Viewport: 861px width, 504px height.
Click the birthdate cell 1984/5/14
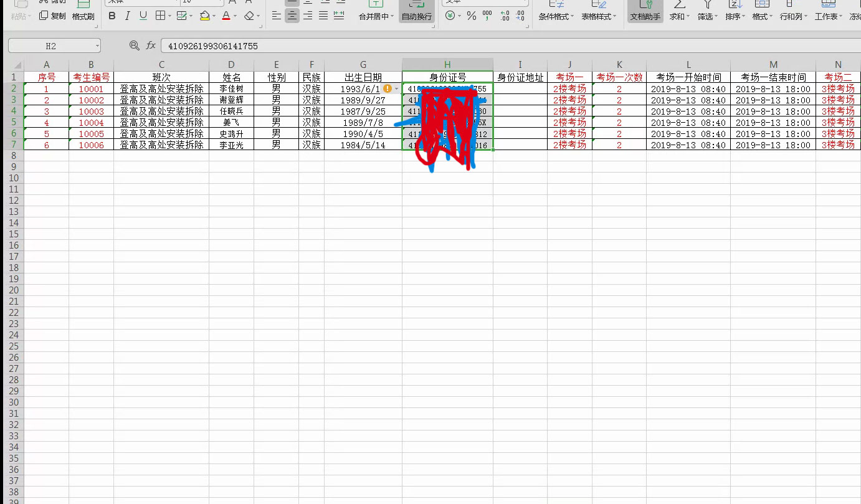[363, 145]
